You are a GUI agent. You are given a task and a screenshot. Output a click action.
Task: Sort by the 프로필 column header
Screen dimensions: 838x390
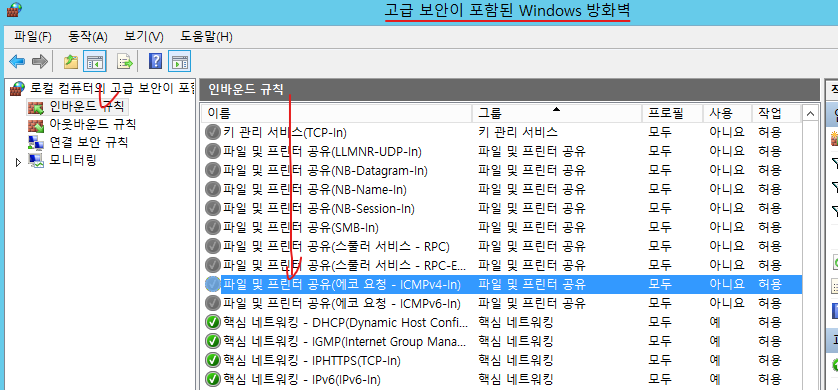(x=672, y=113)
